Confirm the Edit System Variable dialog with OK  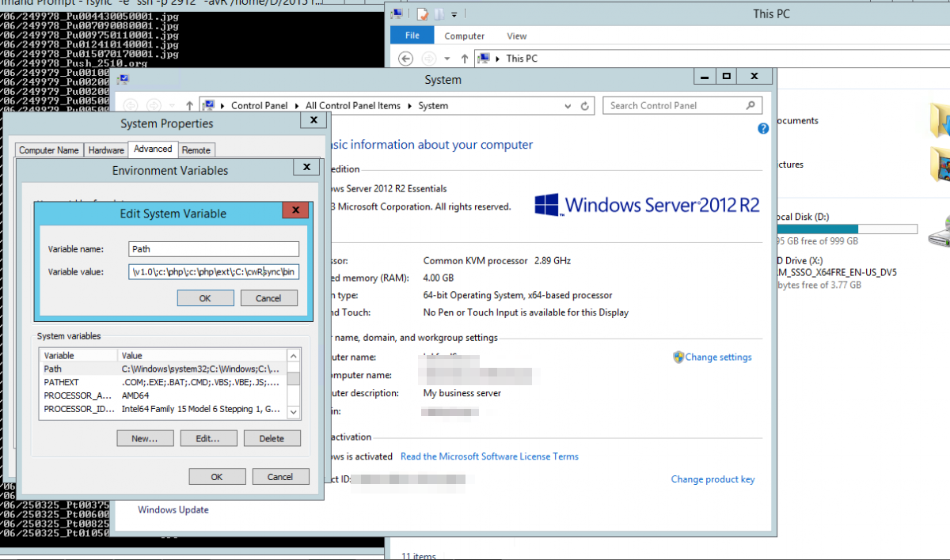click(205, 298)
